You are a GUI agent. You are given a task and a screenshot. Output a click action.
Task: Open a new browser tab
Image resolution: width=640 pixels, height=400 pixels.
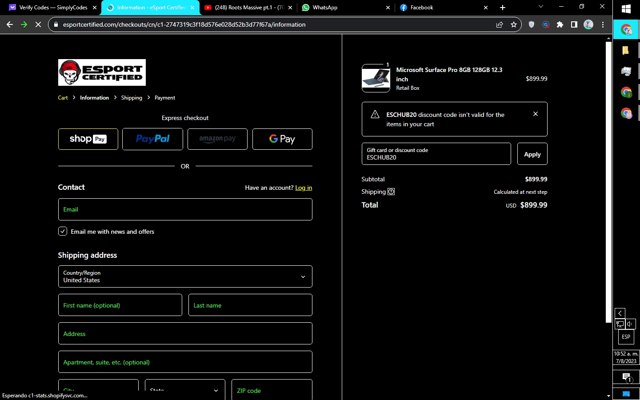[x=502, y=7]
